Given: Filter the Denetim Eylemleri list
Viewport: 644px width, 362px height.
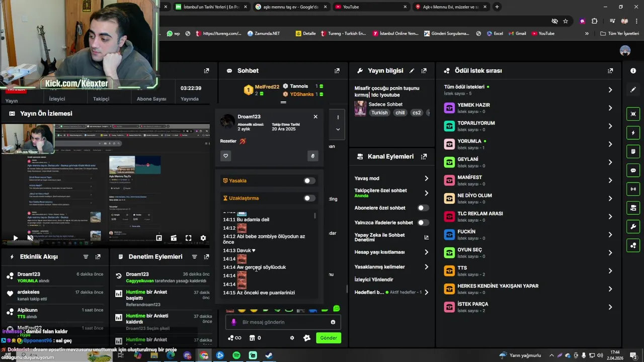Looking at the screenshot, I should click(194, 257).
